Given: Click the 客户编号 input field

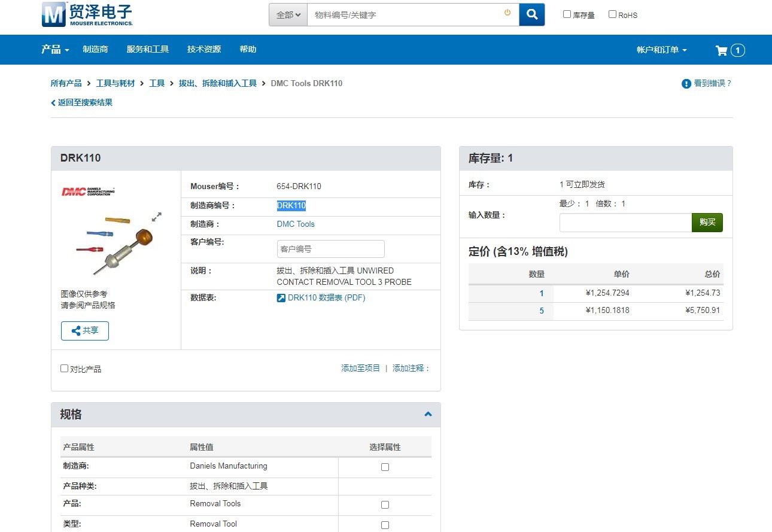Looking at the screenshot, I should (x=331, y=249).
